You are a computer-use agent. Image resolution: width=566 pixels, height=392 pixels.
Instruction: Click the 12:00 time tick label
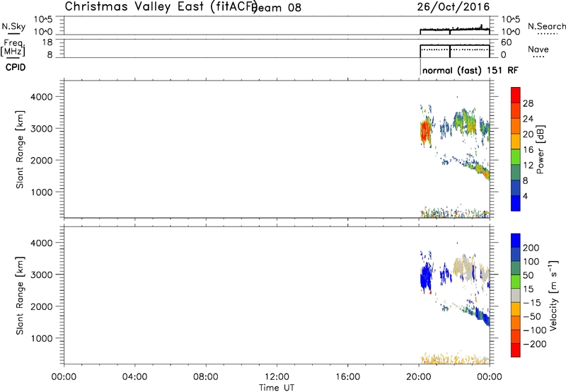pos(277,377)
